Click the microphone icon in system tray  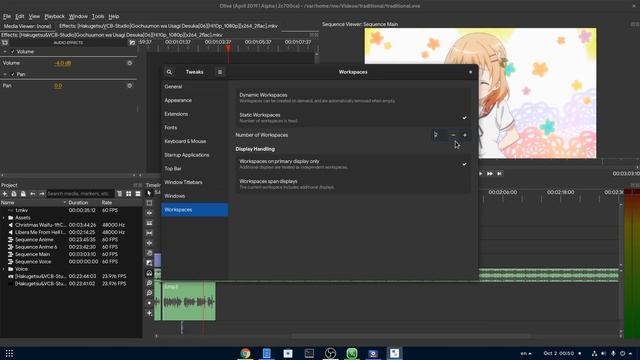click(613, 353)
